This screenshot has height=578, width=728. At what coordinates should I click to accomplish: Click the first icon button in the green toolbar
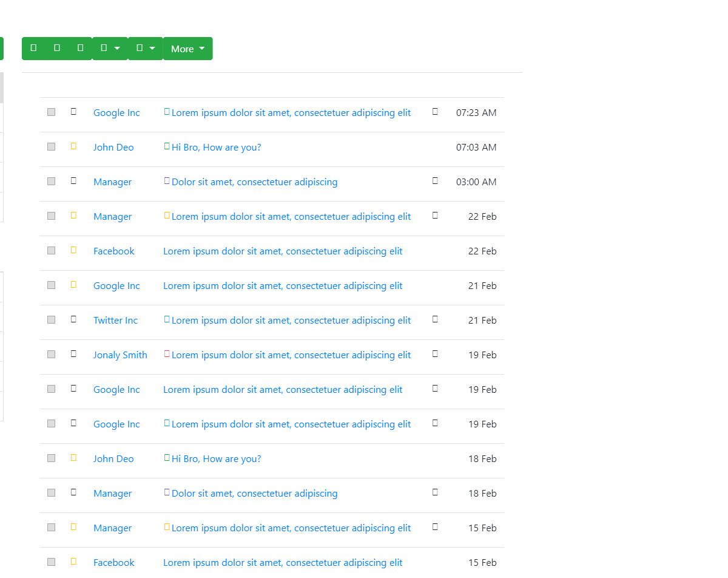(x=33, y=49)
